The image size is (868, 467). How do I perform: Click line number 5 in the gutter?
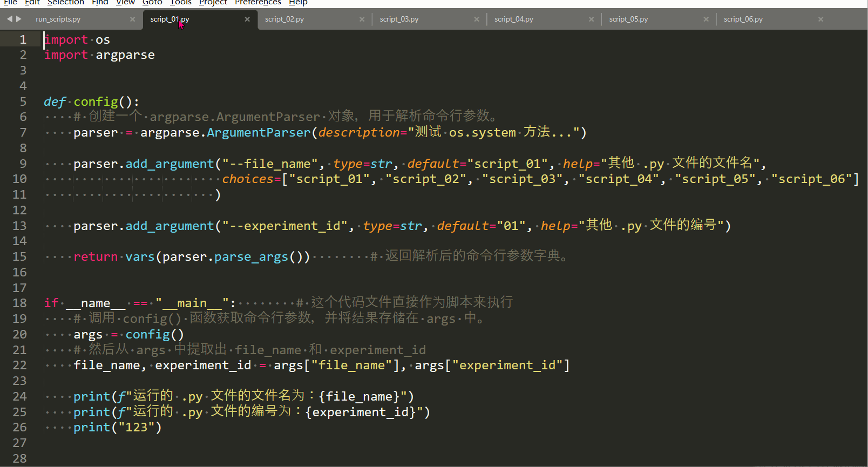coord(23,101)
